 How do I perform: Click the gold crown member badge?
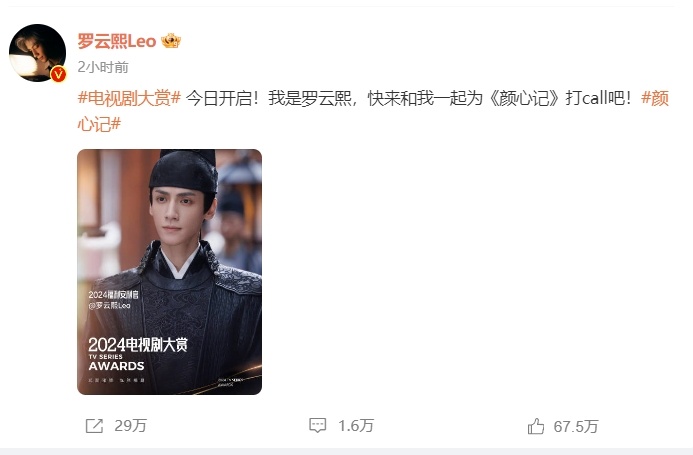click(x=171, y=41)
